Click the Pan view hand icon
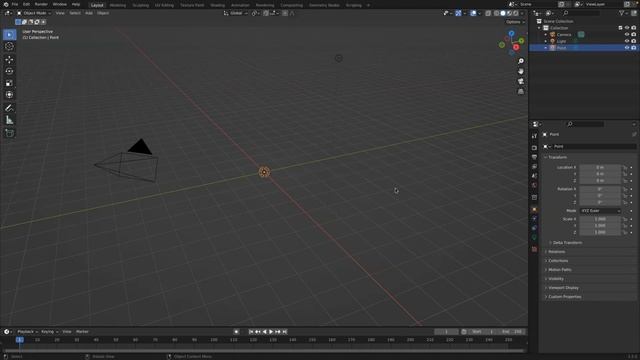 coord(521,71)
